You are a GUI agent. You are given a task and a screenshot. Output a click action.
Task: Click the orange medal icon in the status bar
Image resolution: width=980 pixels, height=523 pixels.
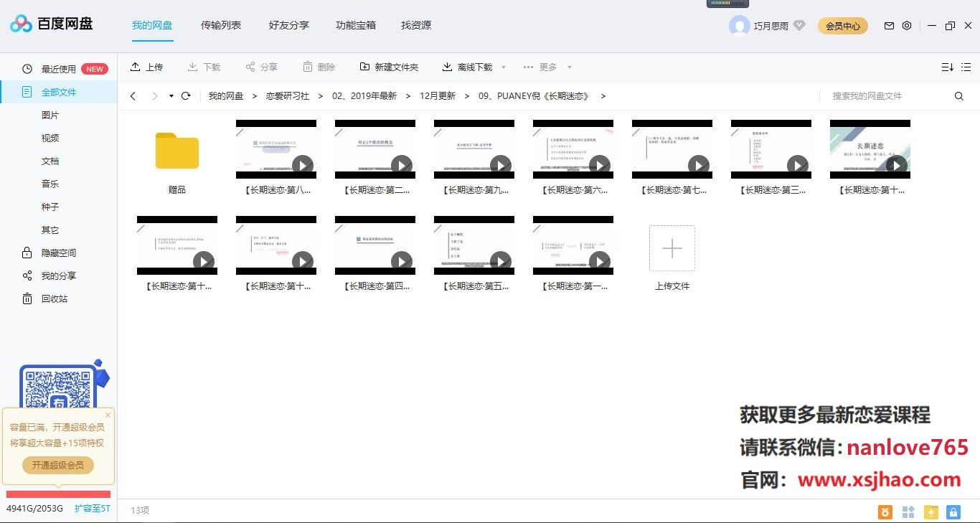click(885, 512)
